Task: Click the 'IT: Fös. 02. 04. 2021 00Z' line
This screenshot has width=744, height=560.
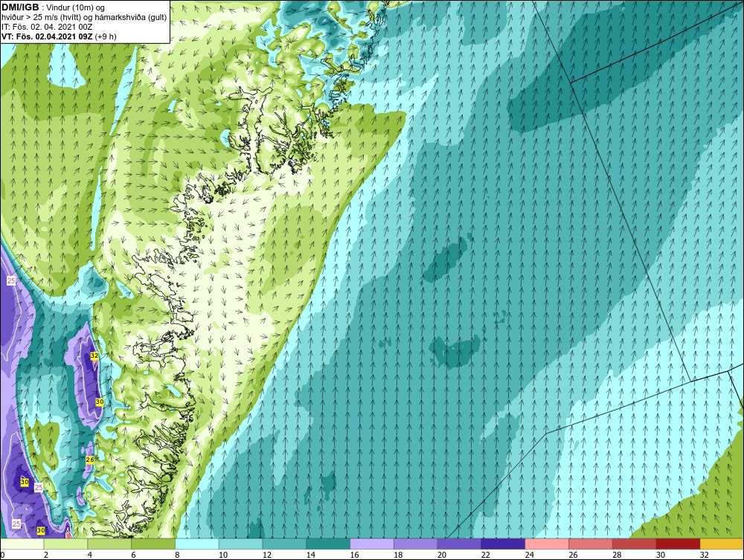Action: 47,27
